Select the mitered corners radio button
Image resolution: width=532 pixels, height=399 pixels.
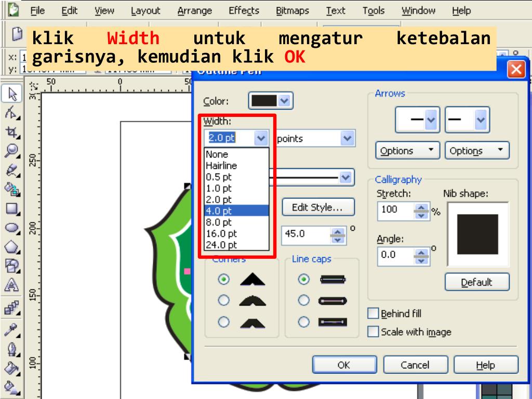[x=223, y=279]
